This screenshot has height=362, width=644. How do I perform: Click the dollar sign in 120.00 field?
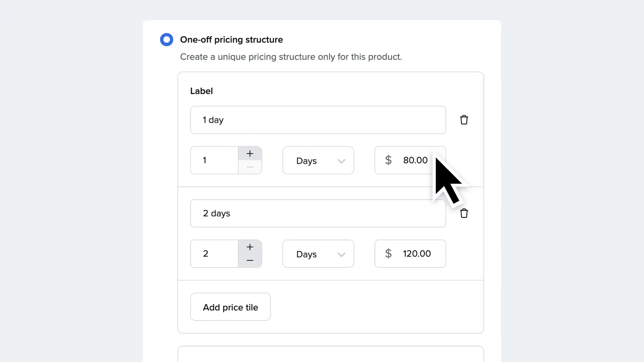[388, 254]
